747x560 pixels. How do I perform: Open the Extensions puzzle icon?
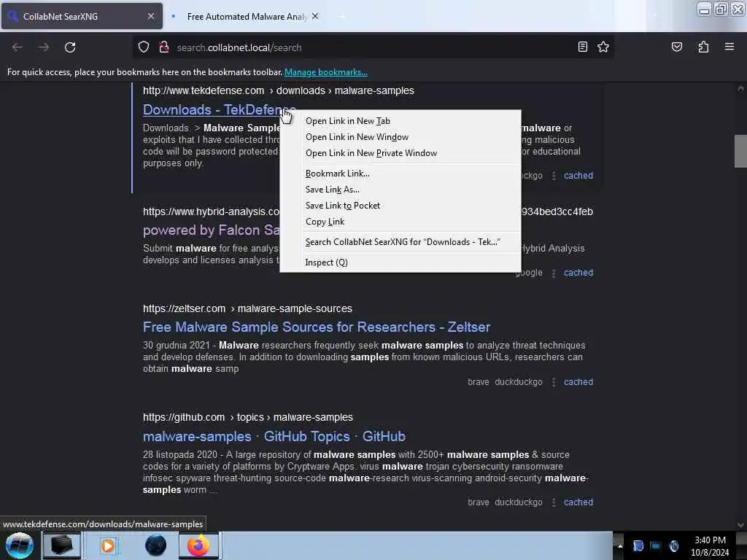coord(703,47)
